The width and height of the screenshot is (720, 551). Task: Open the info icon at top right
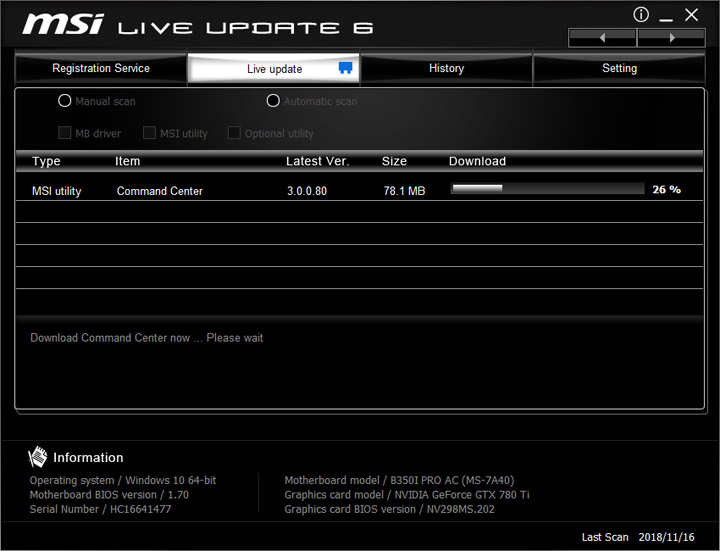tap(641, 15)
